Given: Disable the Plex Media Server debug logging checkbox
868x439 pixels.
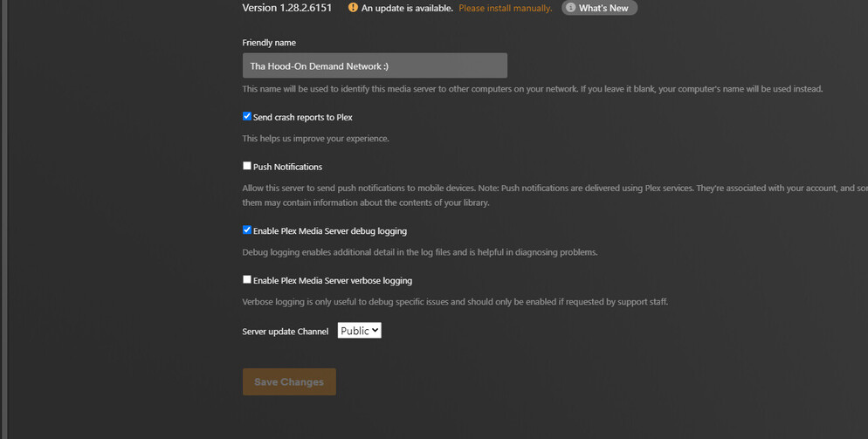Looking at the screenshot, I should pos(247,230).
